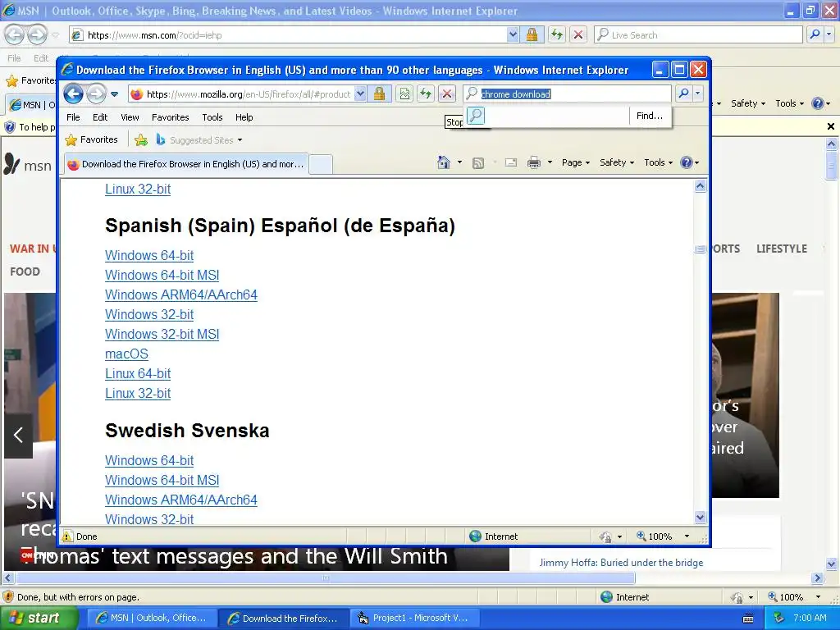This screenshot has height=630, width=840.
Task: Stop loading the mozilla.org page
Action: pos(447,94)
